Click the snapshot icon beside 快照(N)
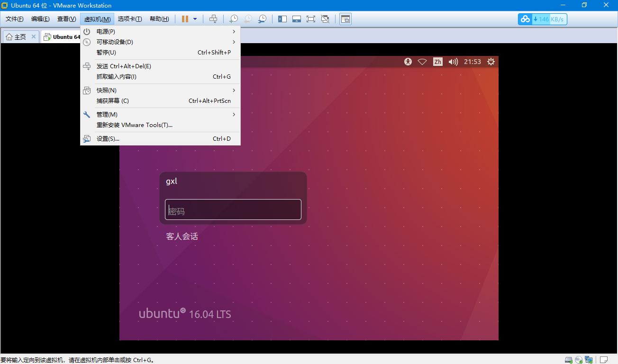Viewport: 618px width, 364px height. pyautogui.click(x=87, y=91)
